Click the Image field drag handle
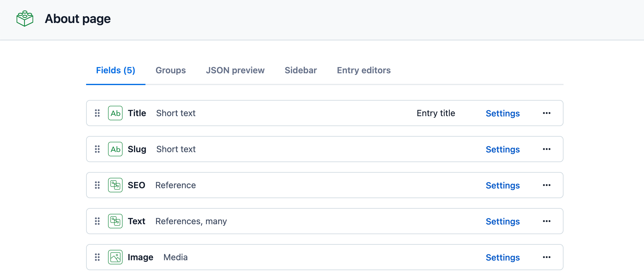The image size is (644, 277). pos(97,257)
